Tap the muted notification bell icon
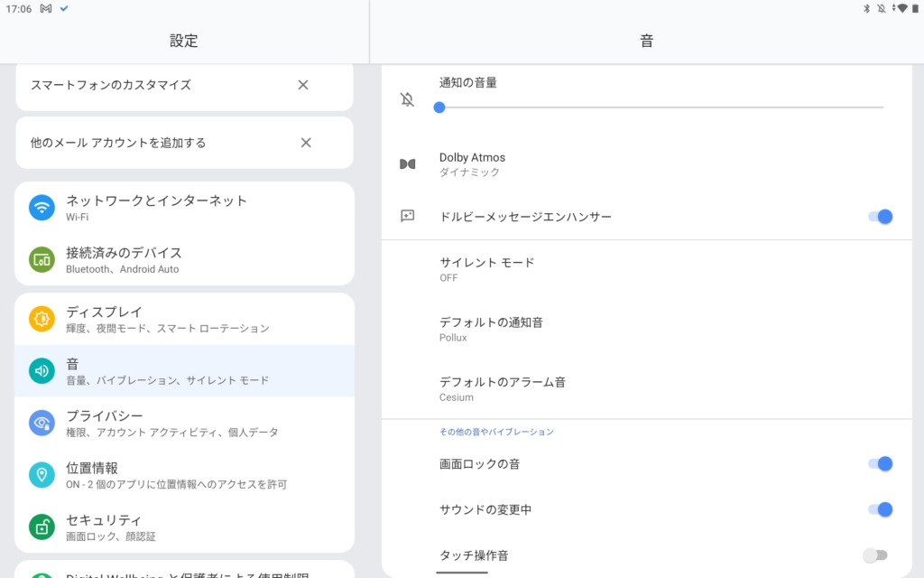The width and height of the screenshot is (924, 578). (x=408, y=99)
